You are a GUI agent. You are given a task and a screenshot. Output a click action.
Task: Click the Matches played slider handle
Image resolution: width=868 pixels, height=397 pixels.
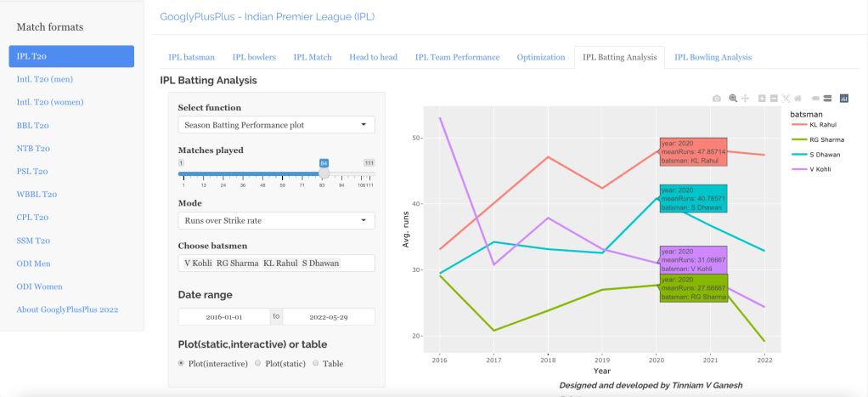[x=324, y=173]
